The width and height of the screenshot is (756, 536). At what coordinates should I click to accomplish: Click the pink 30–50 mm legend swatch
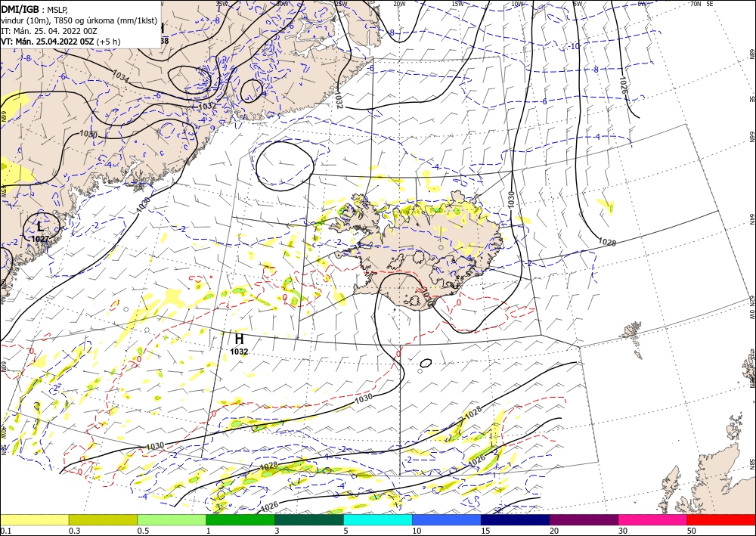[653, 519]
